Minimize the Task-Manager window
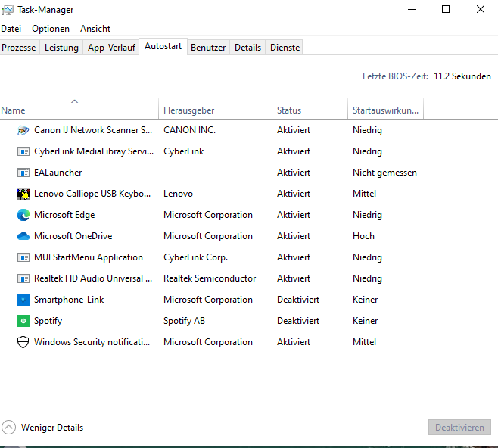The width and height of the screenshot is (498, 448). tap(412, 10)
